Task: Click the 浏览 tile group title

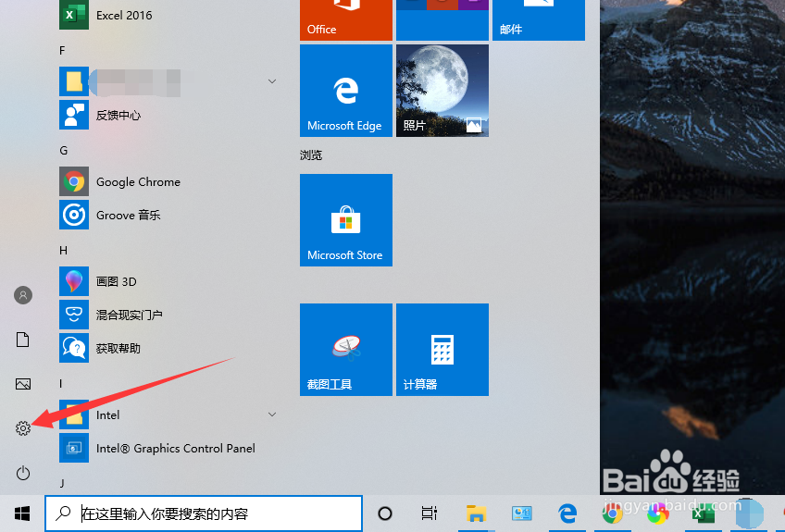Action: [311, 155]
